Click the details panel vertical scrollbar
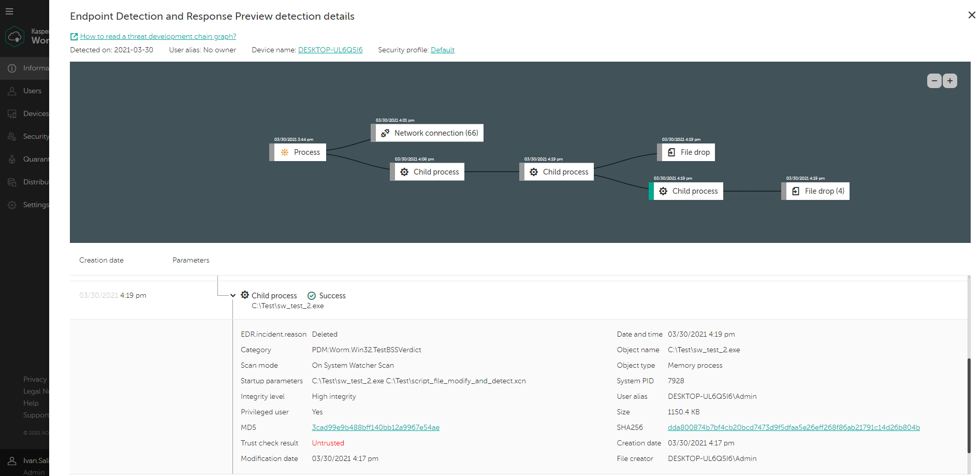 969,404
